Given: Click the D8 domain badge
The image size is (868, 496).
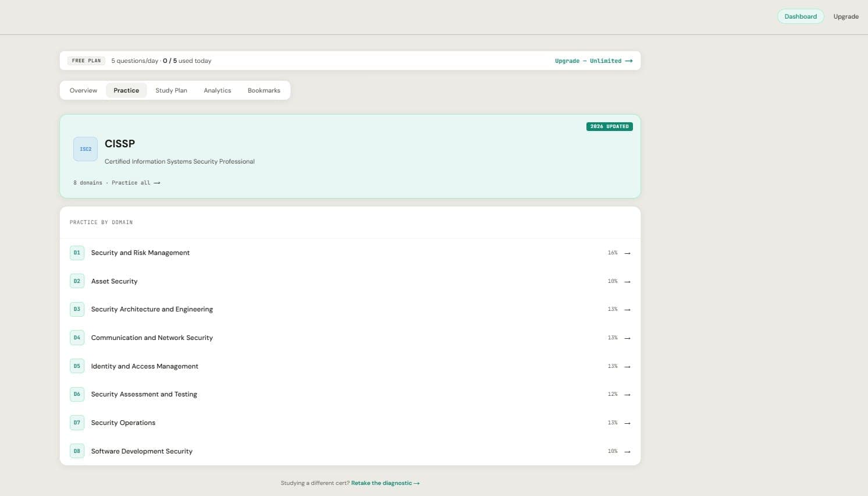Looking at the screenshot, I should pos(77,451).
